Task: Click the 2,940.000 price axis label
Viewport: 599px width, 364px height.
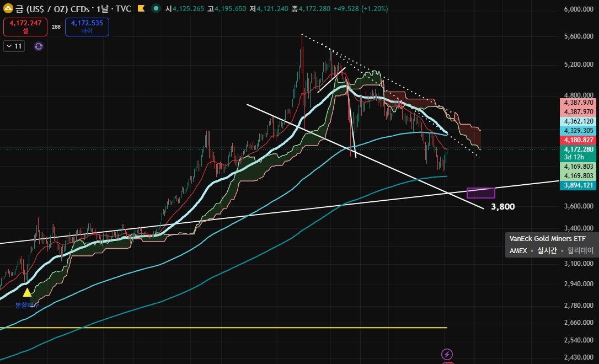Action: tap(579, 284)
